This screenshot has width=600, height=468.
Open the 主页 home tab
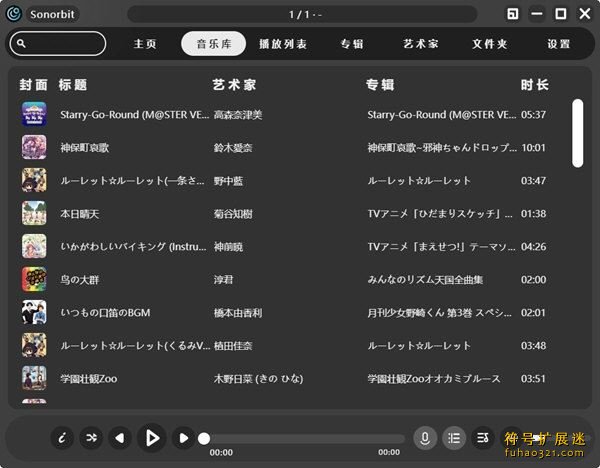146,44
